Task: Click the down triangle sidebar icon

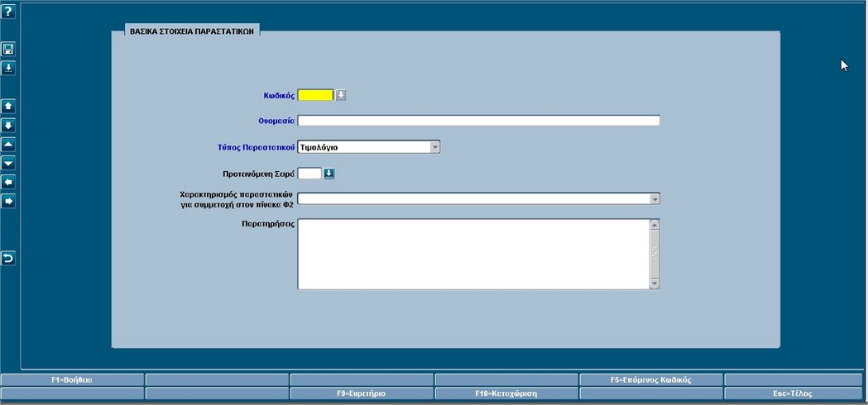Action: 9,164
